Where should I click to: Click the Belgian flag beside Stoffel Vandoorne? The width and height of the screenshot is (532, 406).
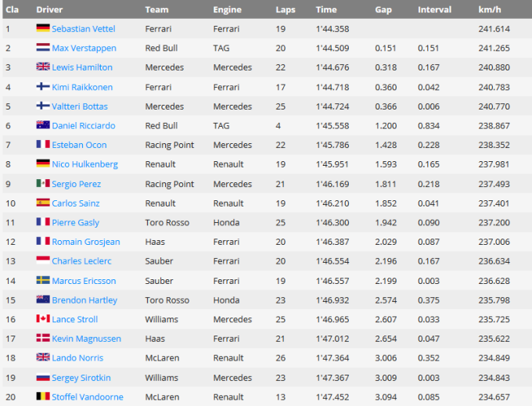[42, 397]
